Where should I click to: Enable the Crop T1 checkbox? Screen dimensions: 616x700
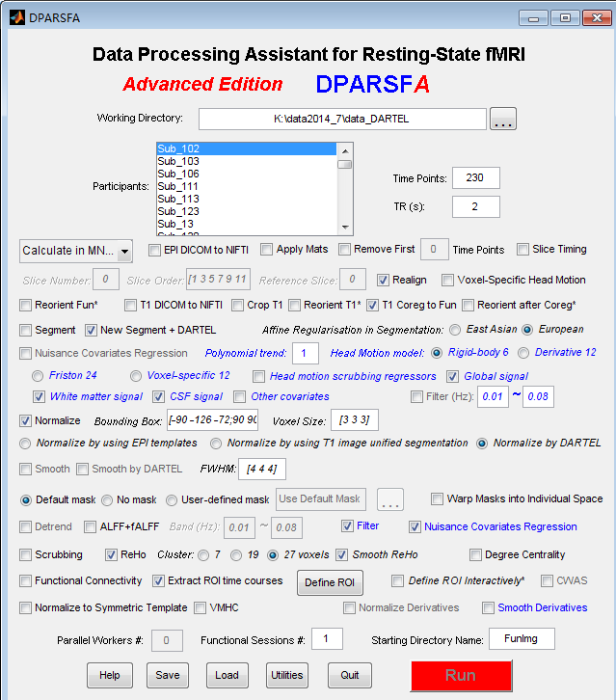tap(237, 305)
